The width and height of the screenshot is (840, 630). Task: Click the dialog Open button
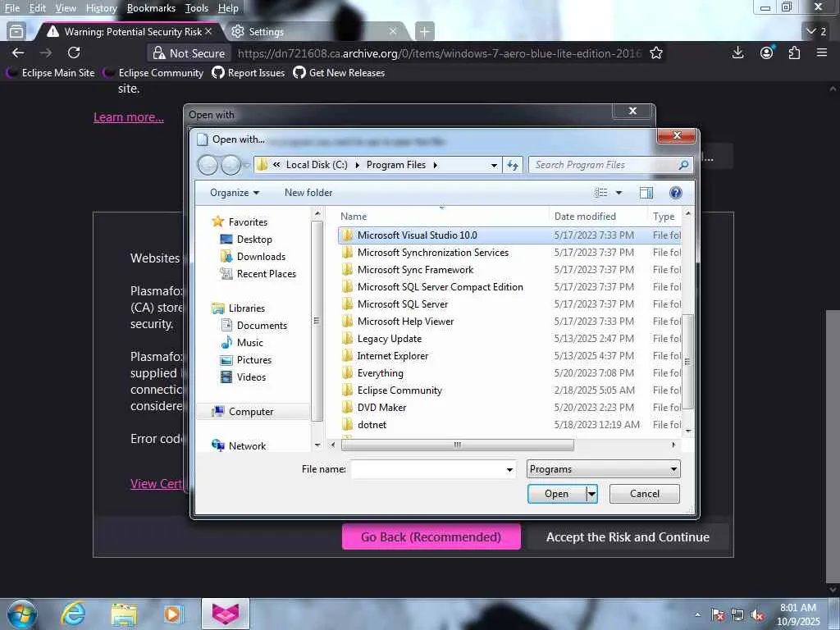(x=557, y=494)
